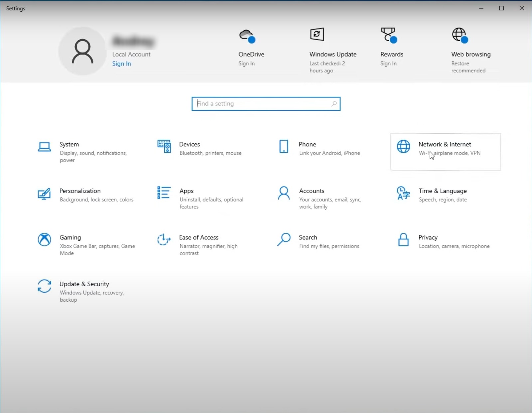This screenshot has height=413, width=532.
Task: Open the Ease of Access icon
Action: coord(164,239)
